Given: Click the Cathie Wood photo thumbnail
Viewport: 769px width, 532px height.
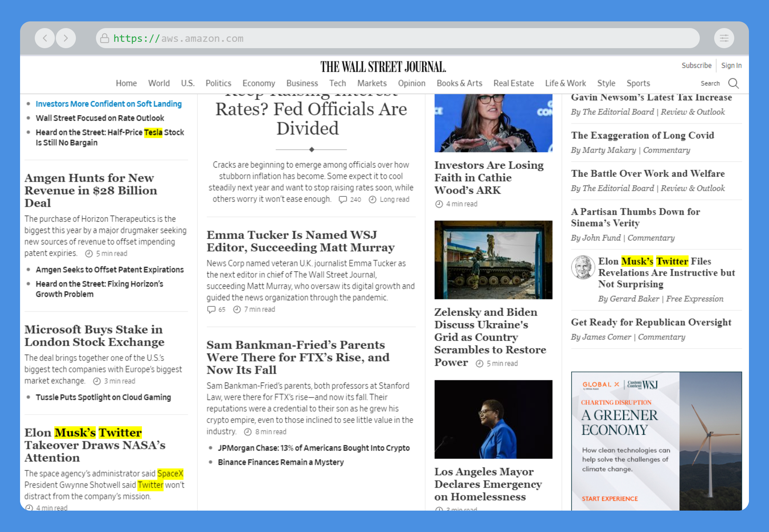Looking at the screenshot, I should pos(493,123).
